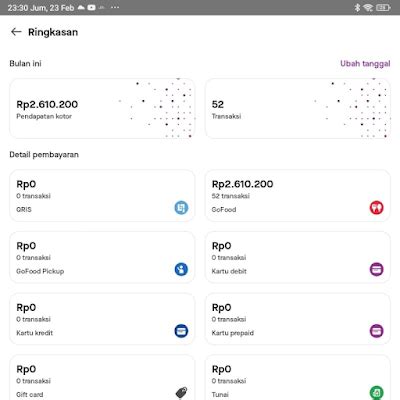
Task: Open the 52 Transaksi summary card
Action: pyautogui.click(x=298, y=109)
